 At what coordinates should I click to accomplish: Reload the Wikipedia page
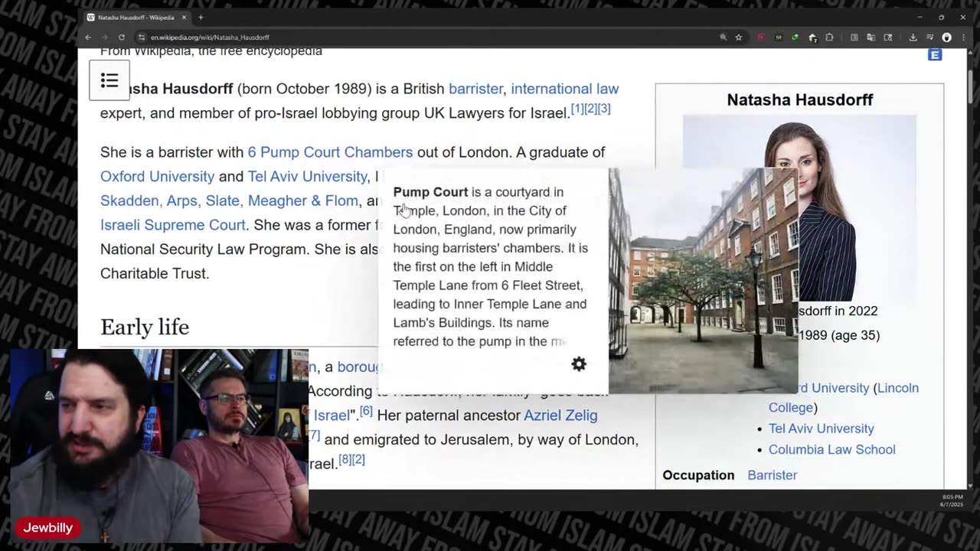[121, 37]
